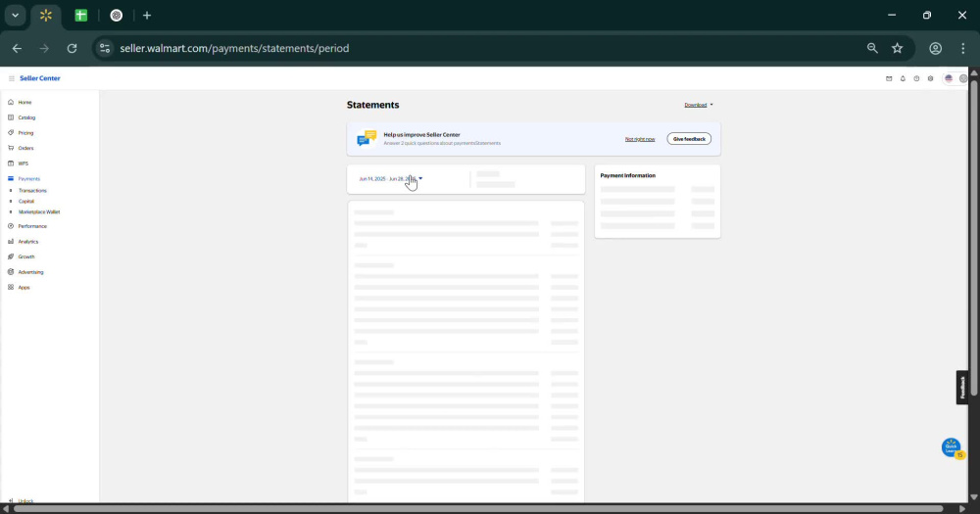
Task: Click the Help us improve Seller Center text
Action: [421, 135]
